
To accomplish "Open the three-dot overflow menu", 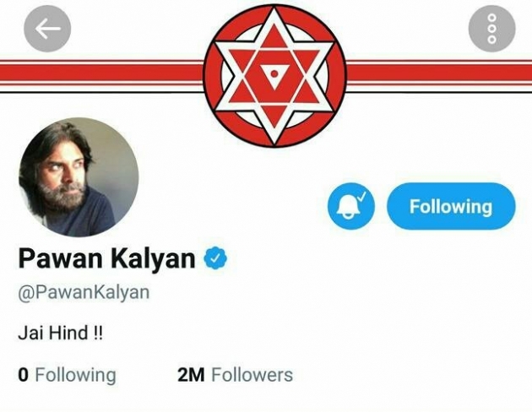I will pos(491,29).
